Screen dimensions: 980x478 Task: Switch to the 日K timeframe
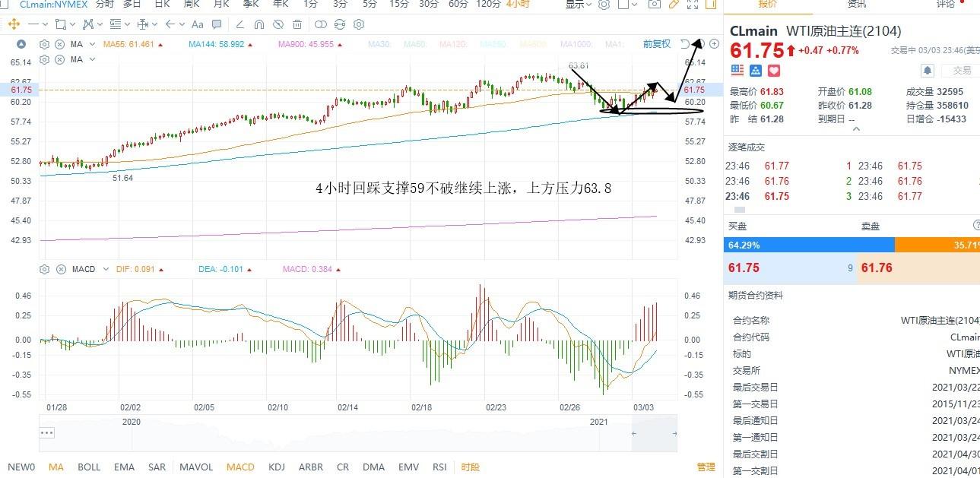point(162,5)
